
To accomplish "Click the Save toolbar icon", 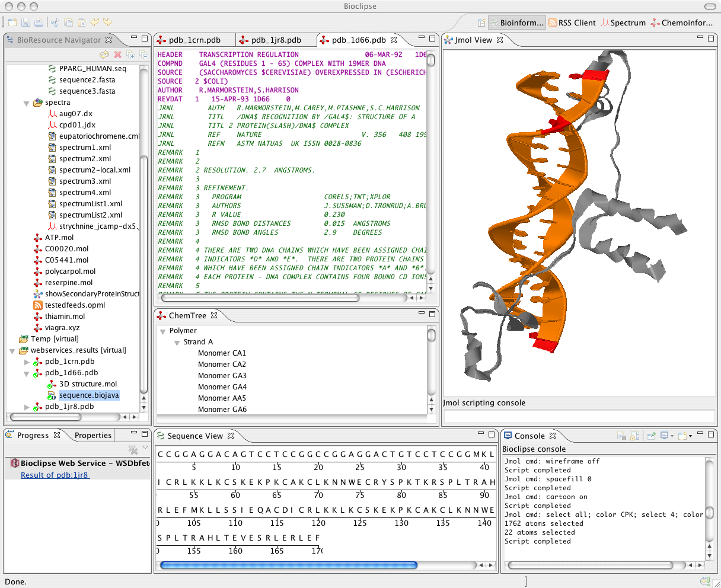I will click(25, 23).
